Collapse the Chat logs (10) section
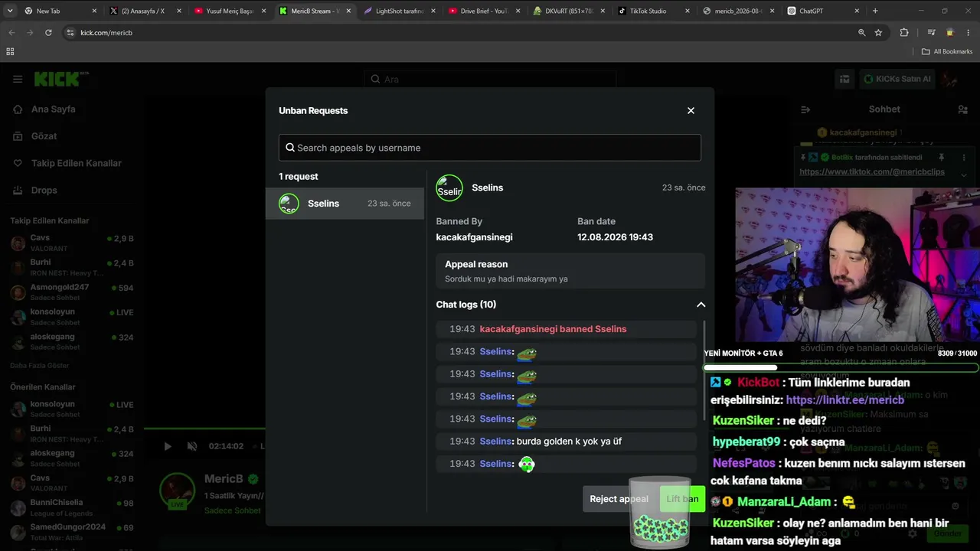The image size is (980, 551). point(701,305)
